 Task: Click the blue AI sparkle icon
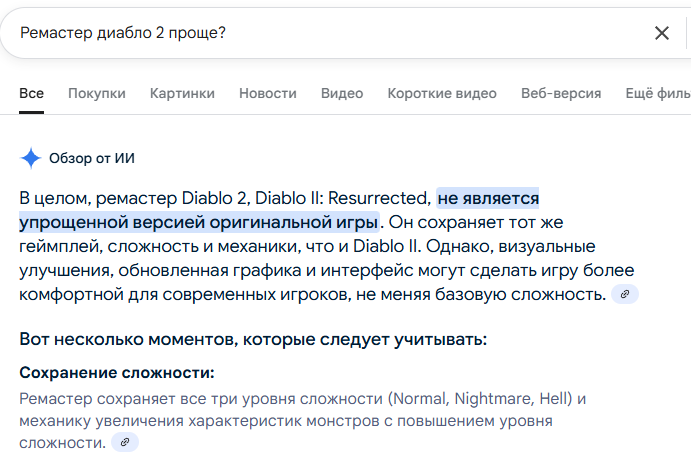[x=31, y=158]
